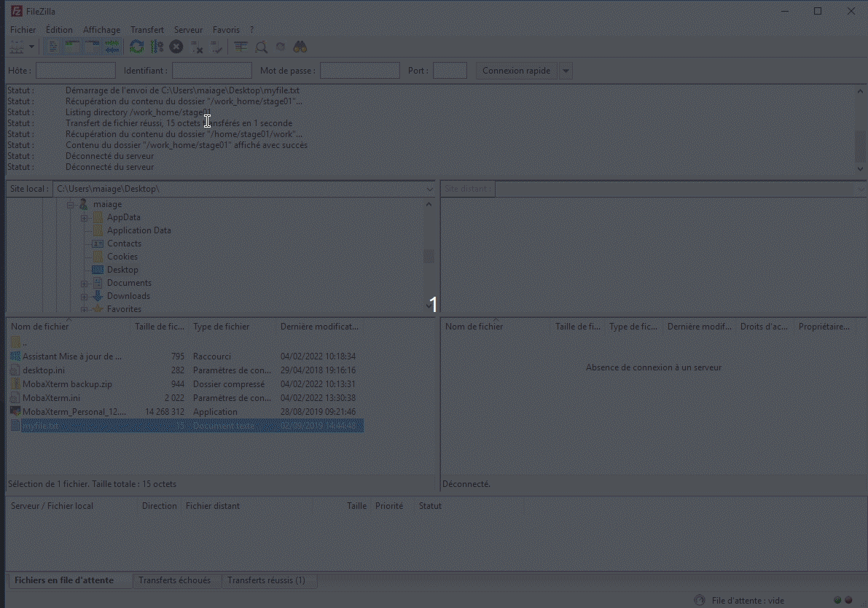868x608 pixels.
Task: Open the Serveur menu
Action: tap(188, 30)
